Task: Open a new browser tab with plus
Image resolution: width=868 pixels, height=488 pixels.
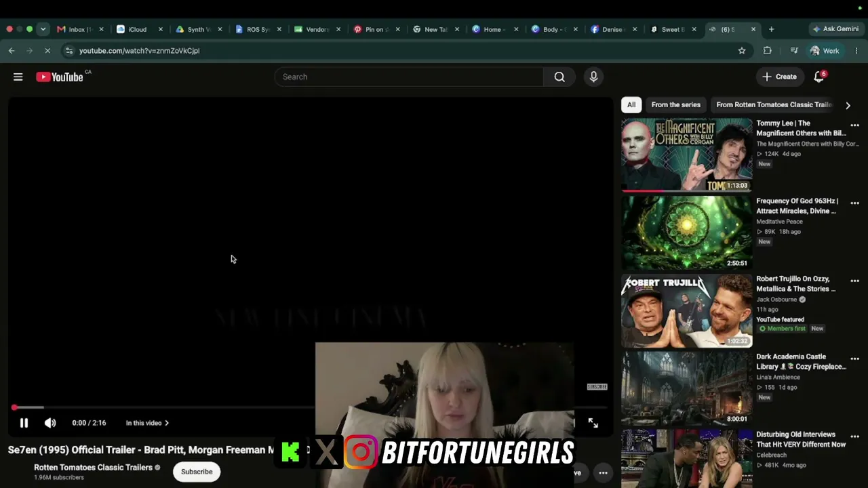Action: pyautogui.click(x=771, y=29)
